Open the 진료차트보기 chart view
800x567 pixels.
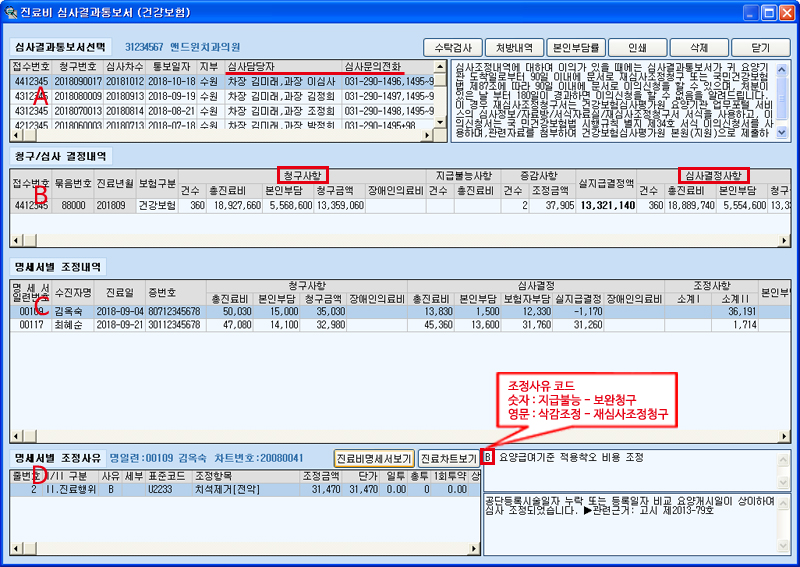click(447, 458)
